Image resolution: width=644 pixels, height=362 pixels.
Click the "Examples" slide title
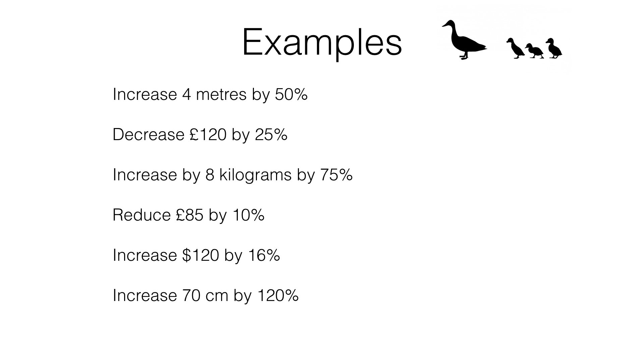(322, 43)
